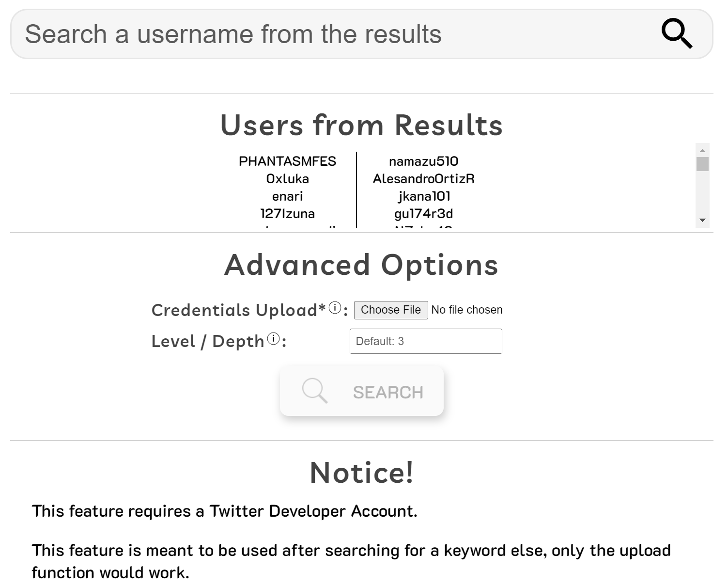
Task: Select username 0xluka from results
Action: 287,179
